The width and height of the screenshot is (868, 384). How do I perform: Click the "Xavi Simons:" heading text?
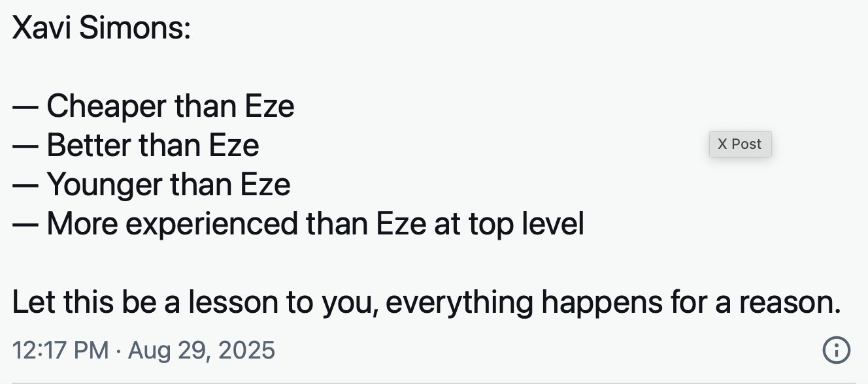[101, 29]
